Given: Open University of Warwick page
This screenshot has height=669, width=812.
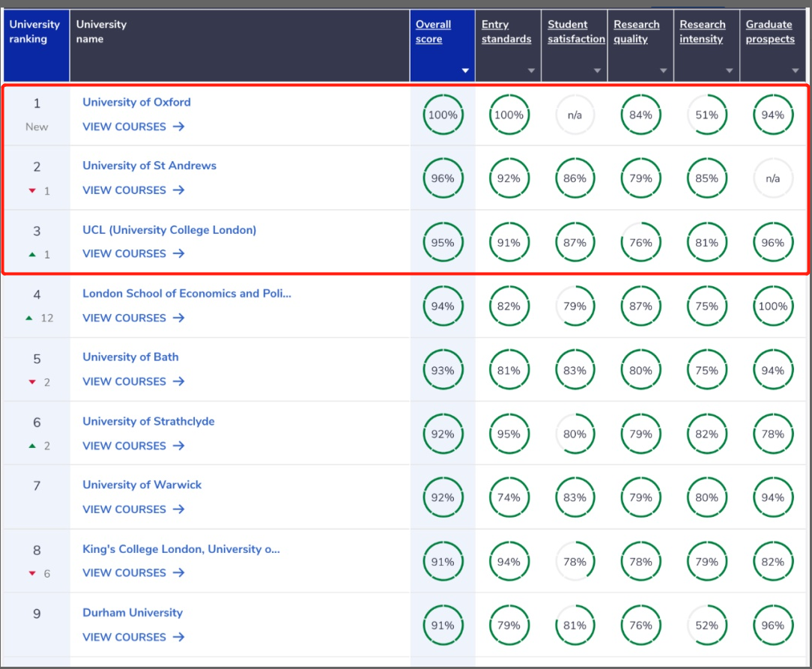Looking at the screenshot, I should pos(142,485).
